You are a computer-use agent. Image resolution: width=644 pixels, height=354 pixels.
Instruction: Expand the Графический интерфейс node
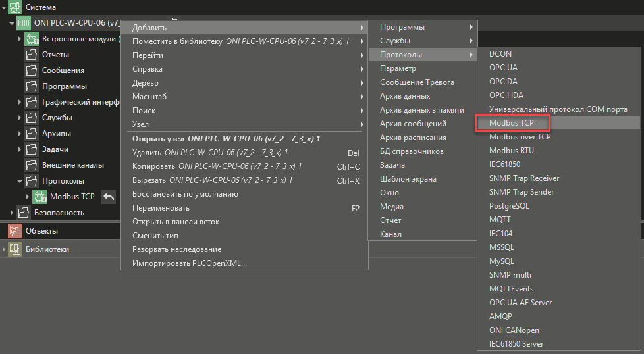click(x=19, y=102)
